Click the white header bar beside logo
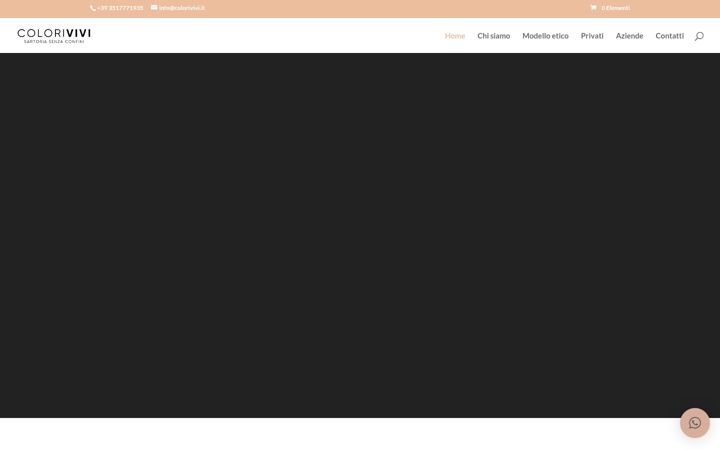 (266, 35)
